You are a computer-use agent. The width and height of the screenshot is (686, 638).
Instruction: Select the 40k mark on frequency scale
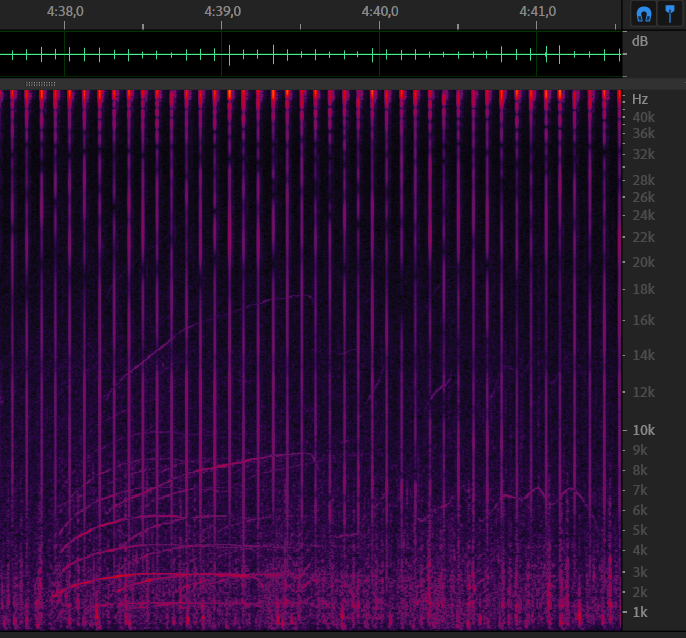tap(642, 117)
